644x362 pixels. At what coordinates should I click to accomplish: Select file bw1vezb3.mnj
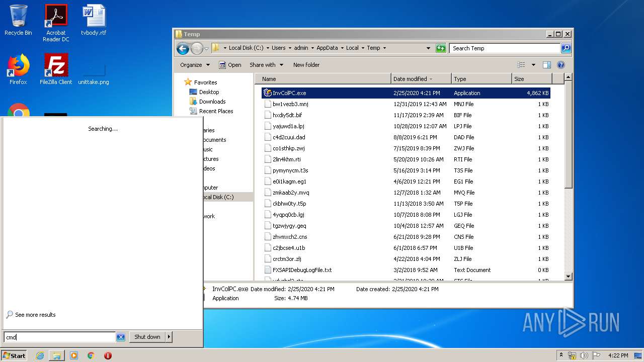pos(290,104)
